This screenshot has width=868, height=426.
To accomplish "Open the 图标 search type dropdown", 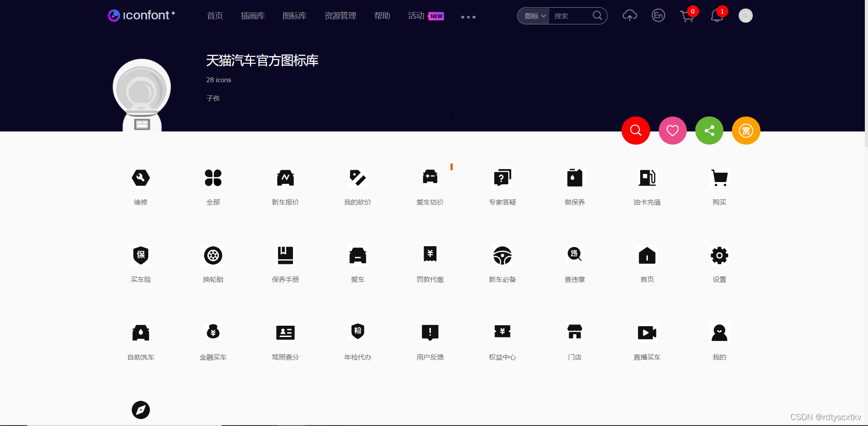I will tap(534, 16).
